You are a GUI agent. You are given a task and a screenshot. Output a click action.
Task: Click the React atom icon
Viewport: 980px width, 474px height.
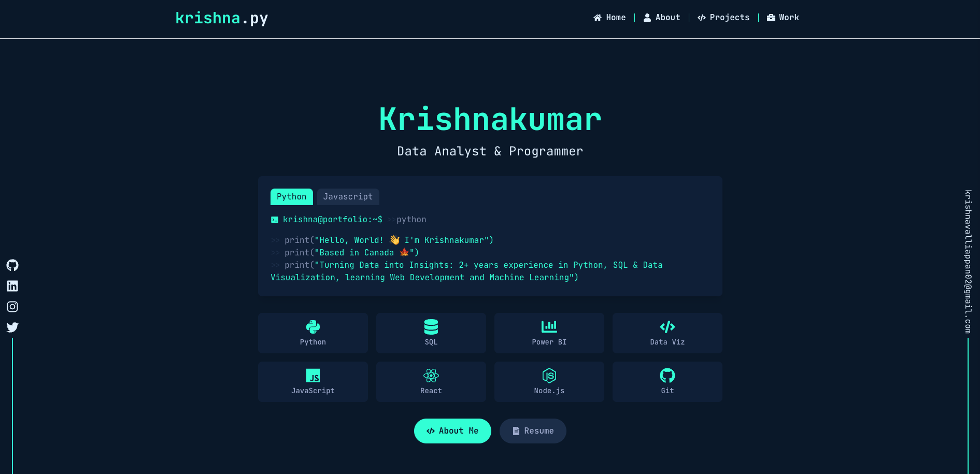coord(431,376)
